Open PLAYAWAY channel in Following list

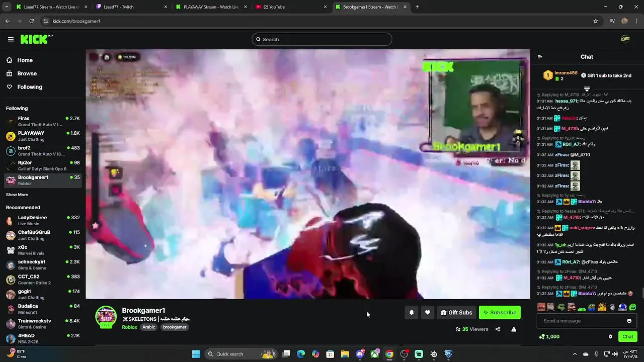(42, 136)
